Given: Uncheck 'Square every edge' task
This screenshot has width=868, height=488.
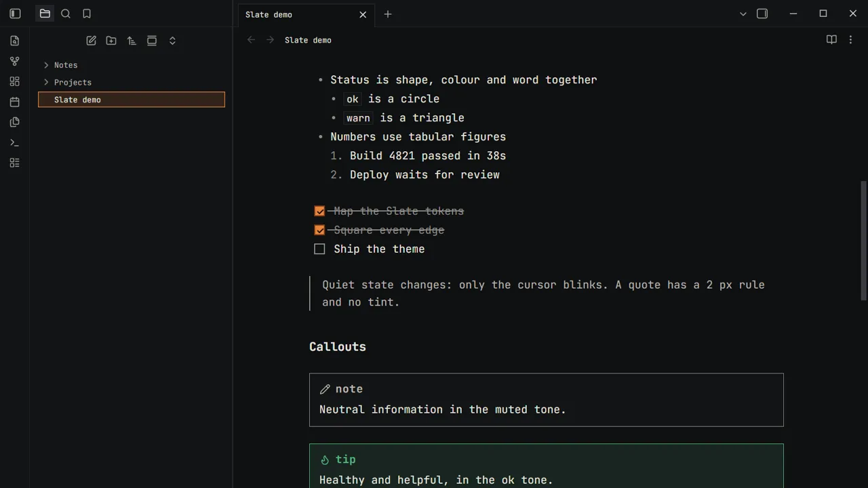Looking at the screenshot, I should [319, 230].
